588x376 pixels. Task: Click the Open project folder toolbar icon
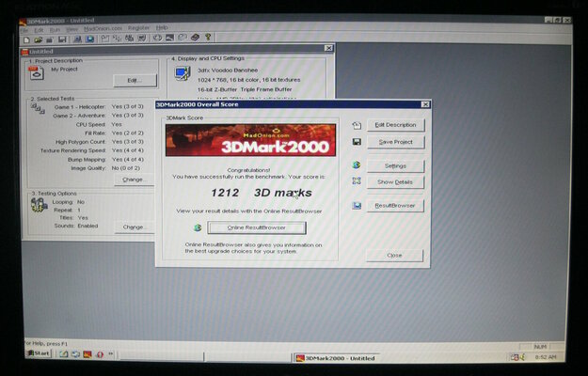39,39
